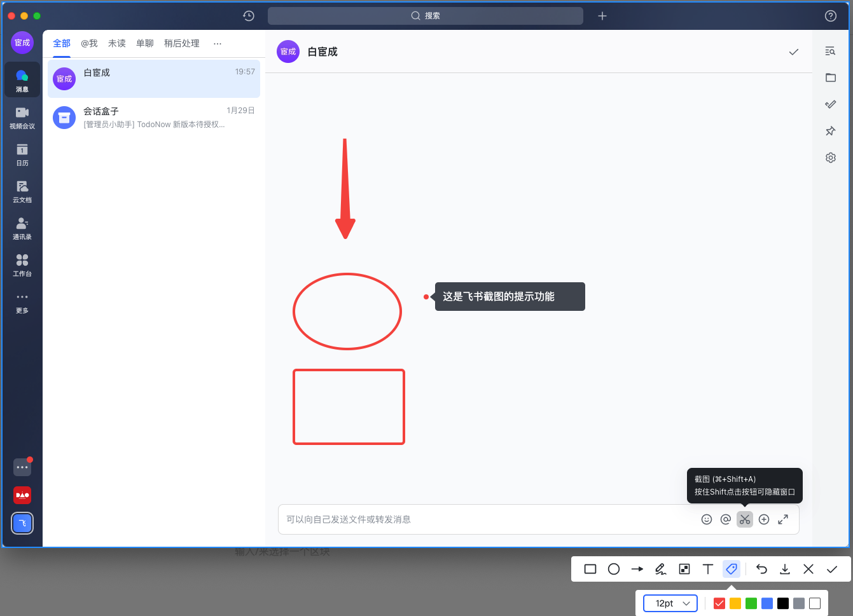The image size is (853, 616).
Task: Select the rectangle annotation tool
Action: click(590, 569)
